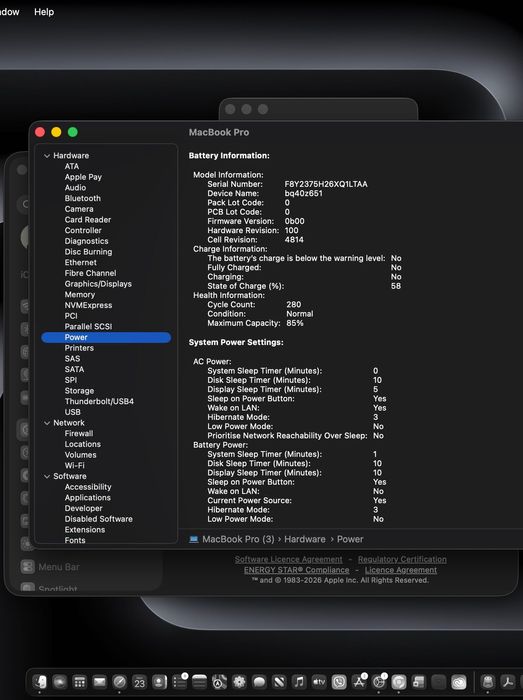Open Finder from the dock
The height and width of the screenshot is (700, 523).
(x=40, y=681)
